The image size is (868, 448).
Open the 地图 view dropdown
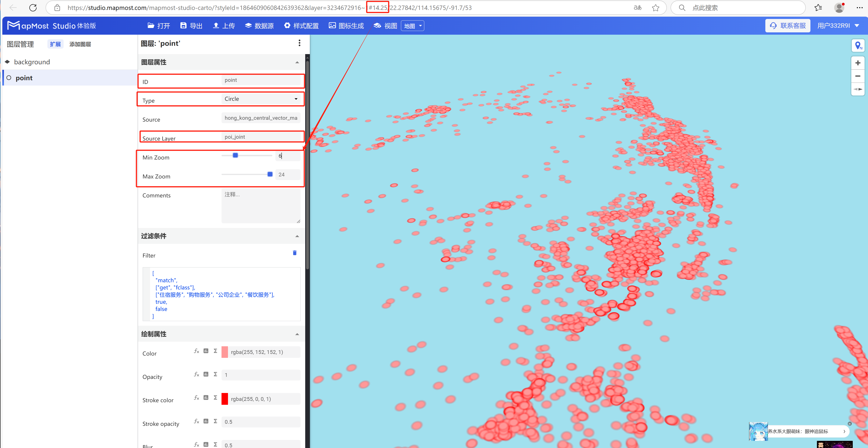click(x=412, y=26)
